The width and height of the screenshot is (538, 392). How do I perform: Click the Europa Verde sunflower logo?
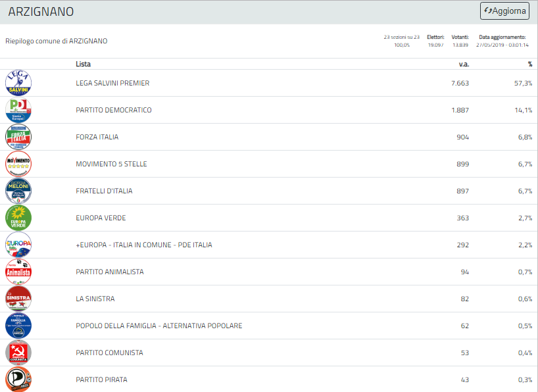click(x=18, y=218)
